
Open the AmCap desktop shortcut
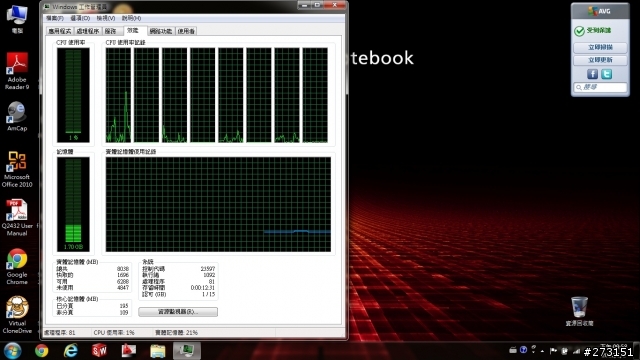pyautogui.click(x=17, y=117)
